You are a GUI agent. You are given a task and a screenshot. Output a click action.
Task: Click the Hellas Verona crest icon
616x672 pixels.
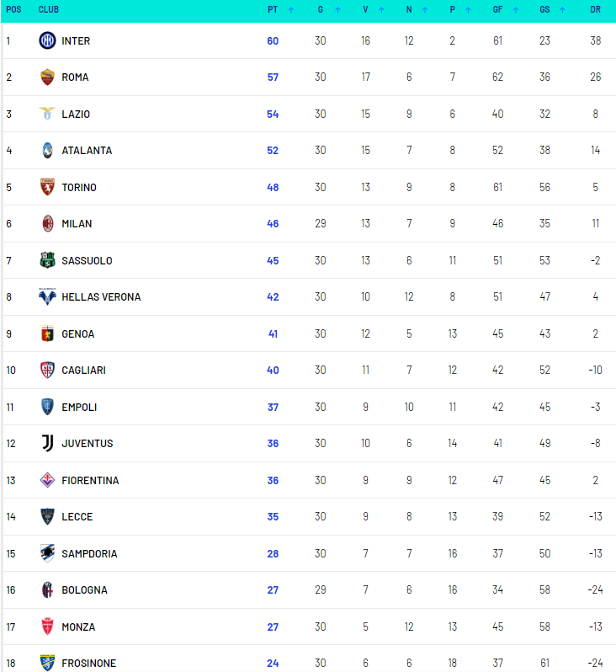(x=47, y=297)
